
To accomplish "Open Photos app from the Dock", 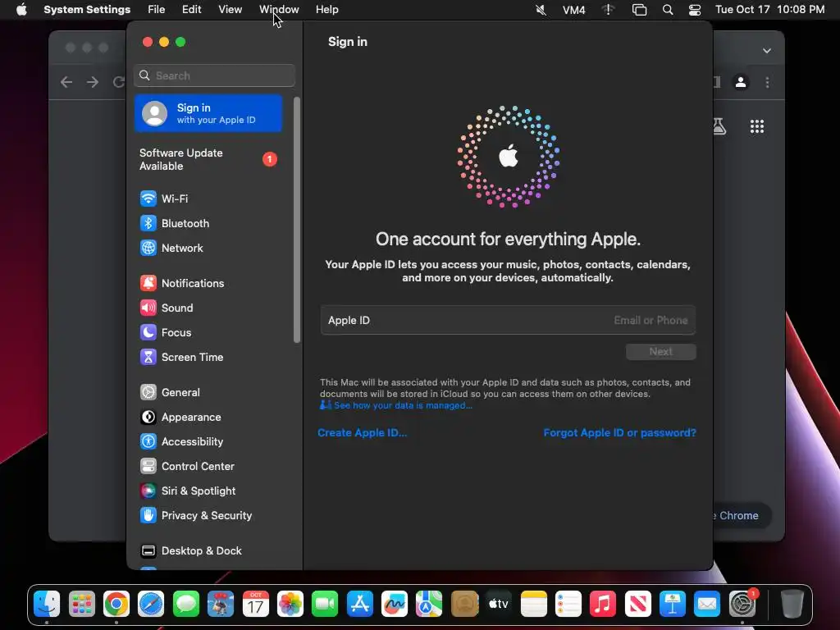I will point(290,605).
